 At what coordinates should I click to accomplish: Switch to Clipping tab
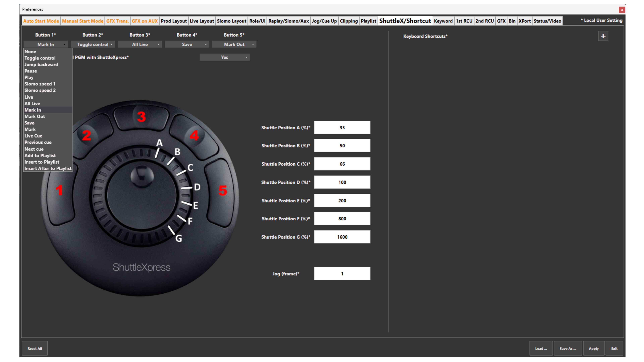tap(349, 21)
